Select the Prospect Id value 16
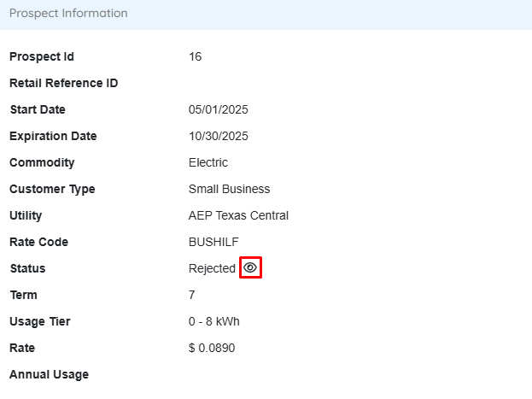 pyautogui.click(x=195, y=57)
